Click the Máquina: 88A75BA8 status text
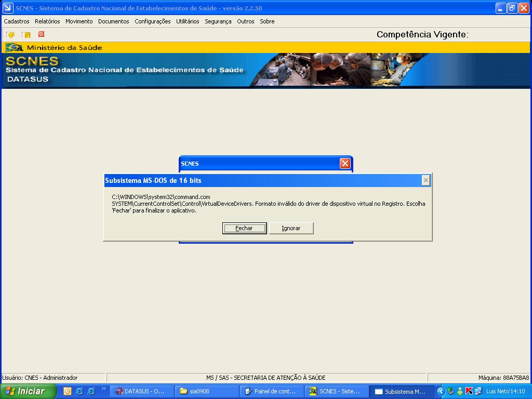Image resolution: width=532 pixels, height=399 pixels. point(503,378)
